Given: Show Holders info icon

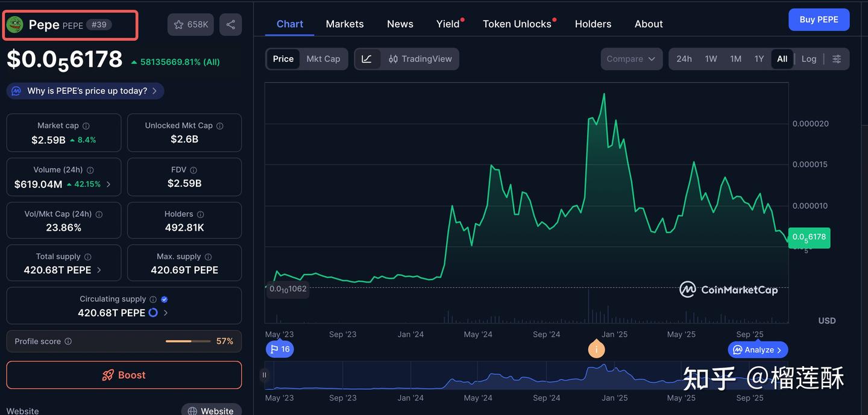Looking at the screenshot, I should 201,214.
